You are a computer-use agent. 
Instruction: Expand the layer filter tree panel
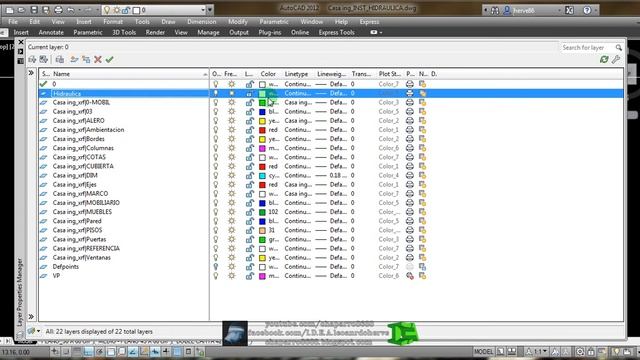(x=31, y=73)
